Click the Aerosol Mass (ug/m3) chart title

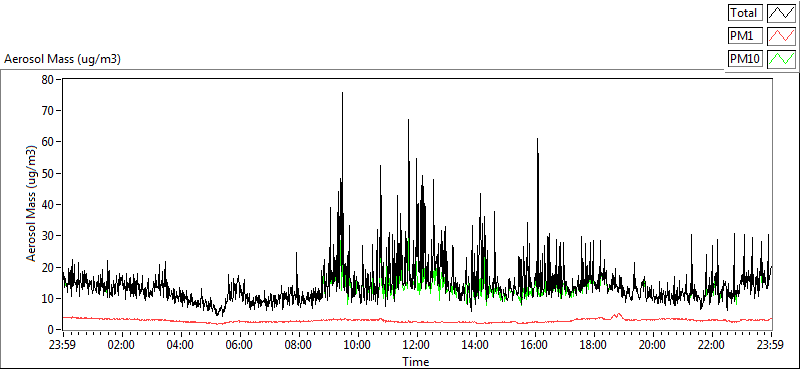(x=62, y=59)
